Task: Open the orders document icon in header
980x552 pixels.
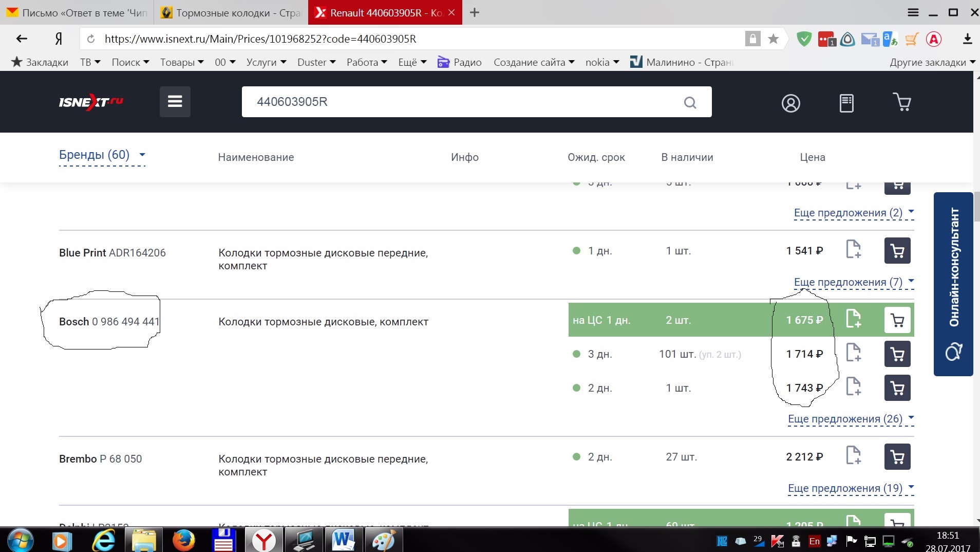Action: [x=846, y=103]
